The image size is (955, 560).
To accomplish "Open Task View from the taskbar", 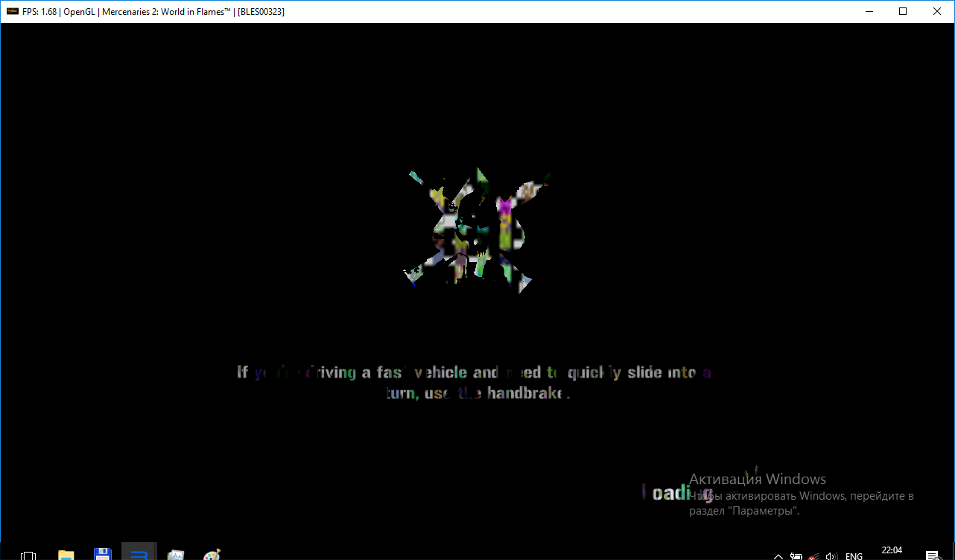I will [x=28, y=554].
